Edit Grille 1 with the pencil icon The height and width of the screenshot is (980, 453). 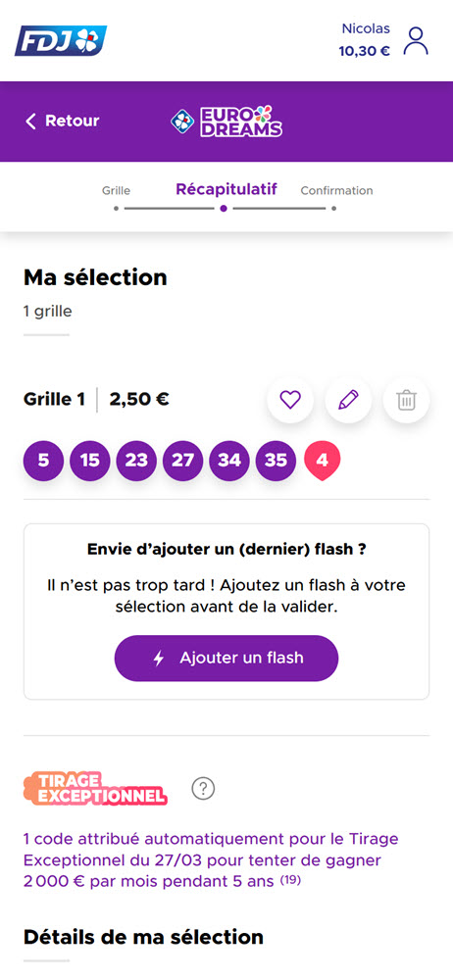(348, 400)
